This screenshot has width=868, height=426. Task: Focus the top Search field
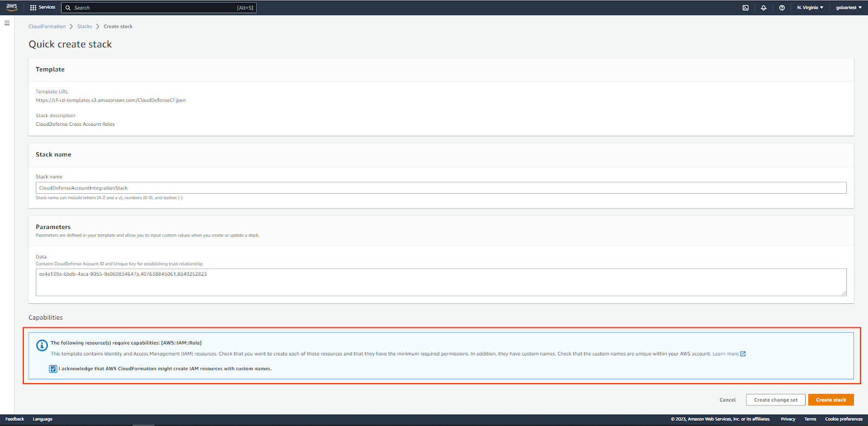click(158, 8)
